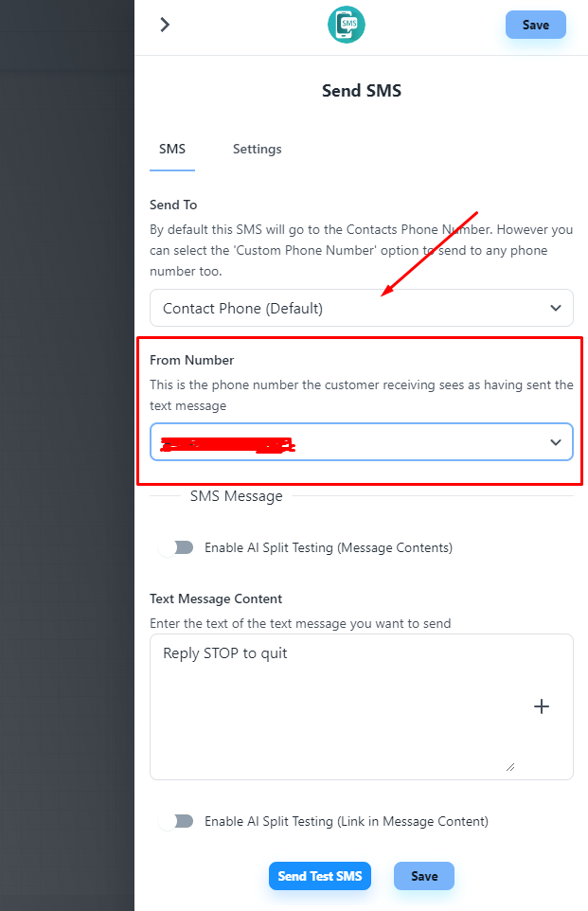This screenshot has width=588, height=911.
Task: Click the From Number label
Action: [192, 360]
